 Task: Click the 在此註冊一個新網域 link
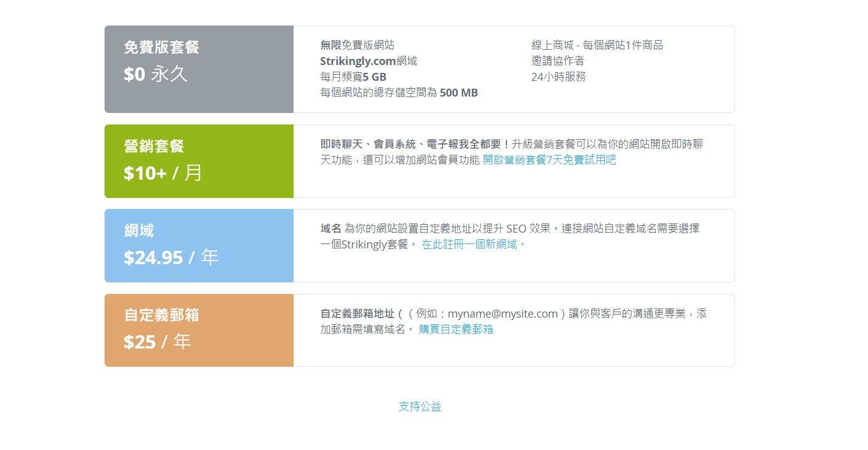tap(473, 245)
